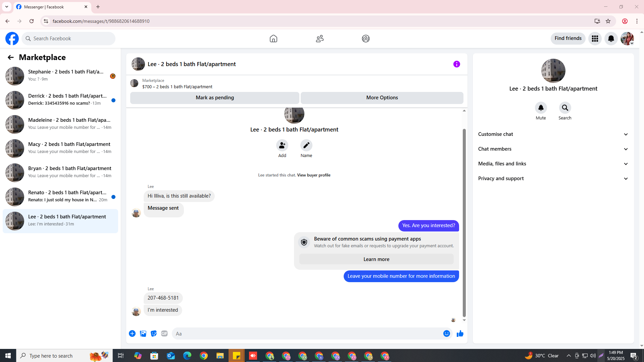Install Facebook app from address bar icon
This screenshot has height=362, width=644.
click(x=597, y=21)
